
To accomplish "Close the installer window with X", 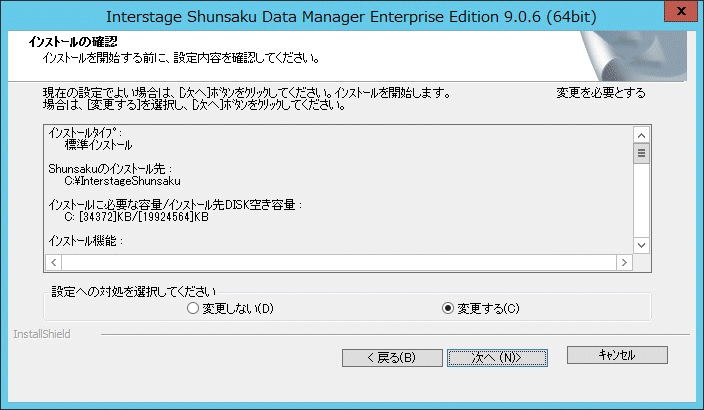I will coord(681,11).
